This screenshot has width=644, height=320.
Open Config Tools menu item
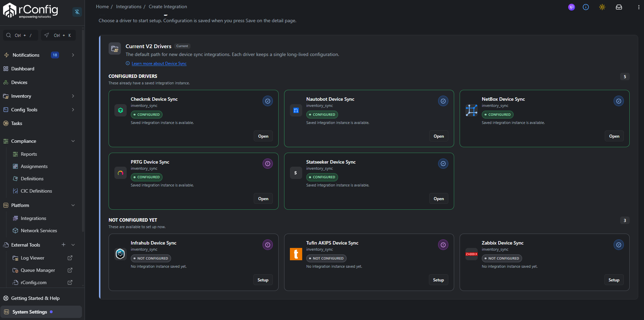point(24,110)
